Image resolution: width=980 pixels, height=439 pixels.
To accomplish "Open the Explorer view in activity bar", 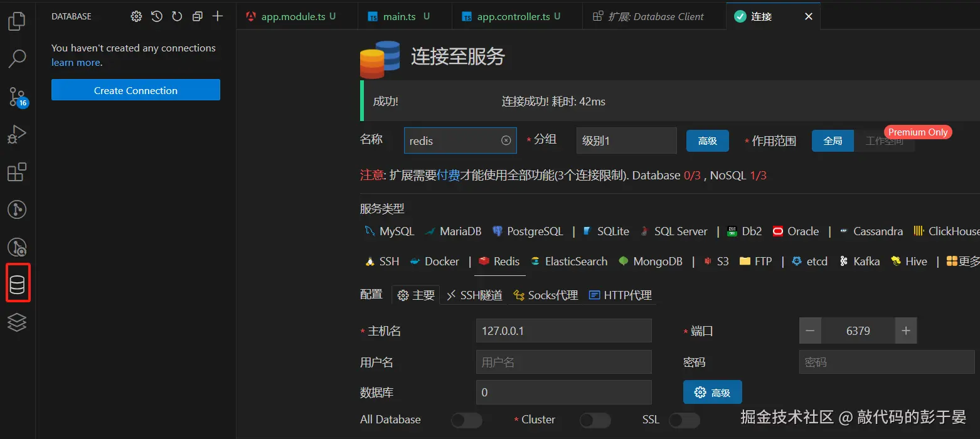I will coord(17,21).
